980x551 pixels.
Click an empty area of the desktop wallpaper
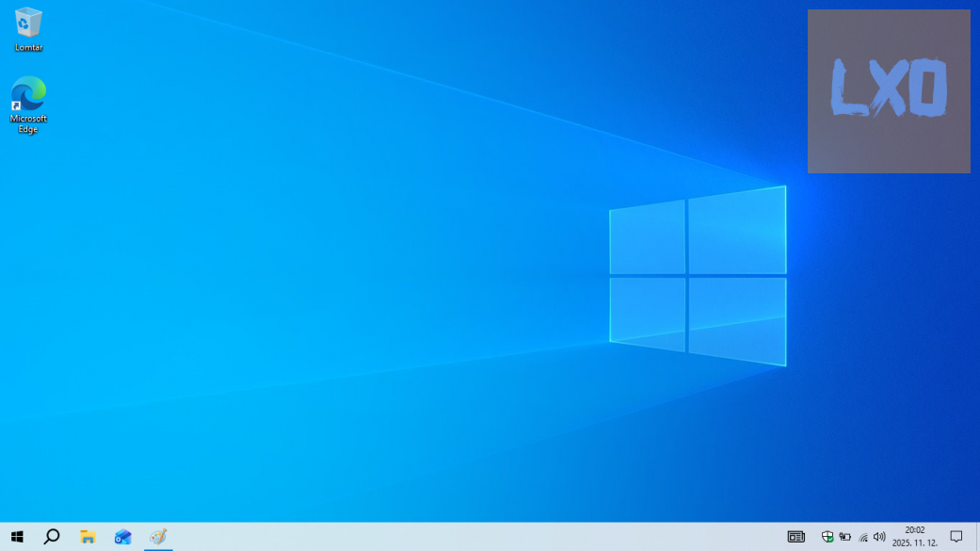tap(377, 414)
